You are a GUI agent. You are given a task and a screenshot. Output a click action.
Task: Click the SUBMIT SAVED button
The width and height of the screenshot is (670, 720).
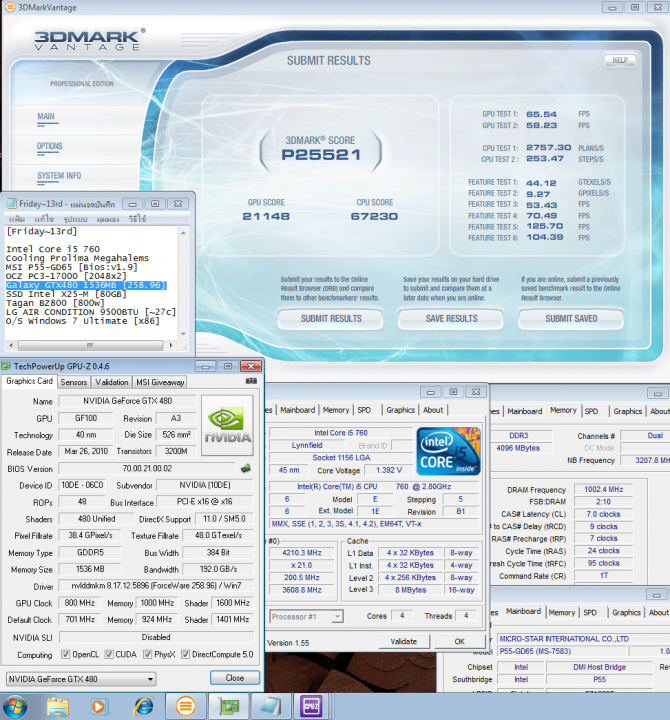click(571, 319)
